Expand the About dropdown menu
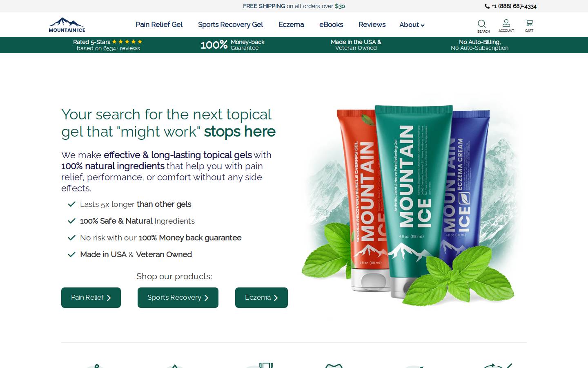588x368 pixels. (412, 25)
